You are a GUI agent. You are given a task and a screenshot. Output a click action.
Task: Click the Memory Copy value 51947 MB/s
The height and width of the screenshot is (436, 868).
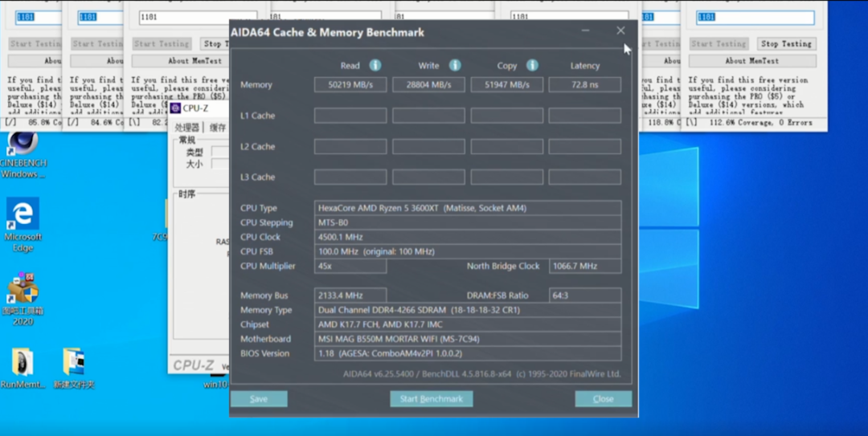coord(506,84)
